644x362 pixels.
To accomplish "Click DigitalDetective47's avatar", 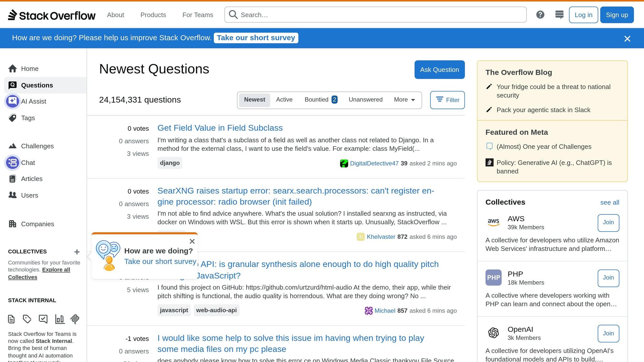I will pos(344,163).
